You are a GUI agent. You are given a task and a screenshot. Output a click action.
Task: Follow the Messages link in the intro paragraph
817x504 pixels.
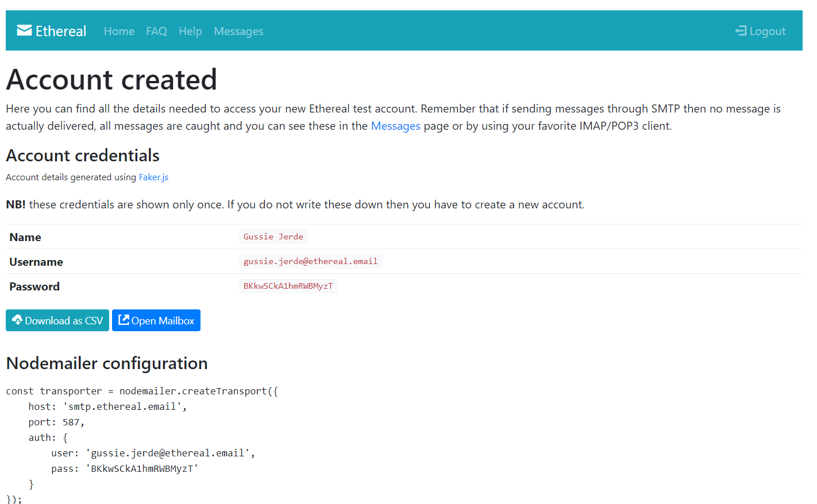(x=395, y=126)
